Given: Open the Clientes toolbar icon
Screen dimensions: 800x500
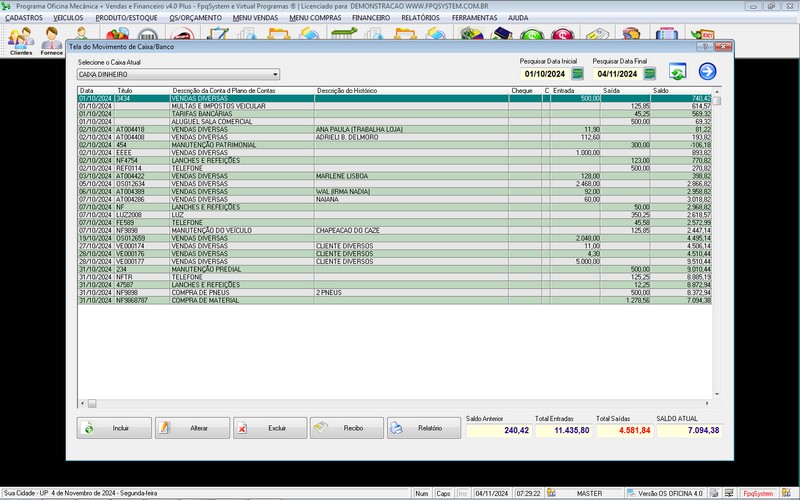Looking at the screenshot, I should pos(20,40).
